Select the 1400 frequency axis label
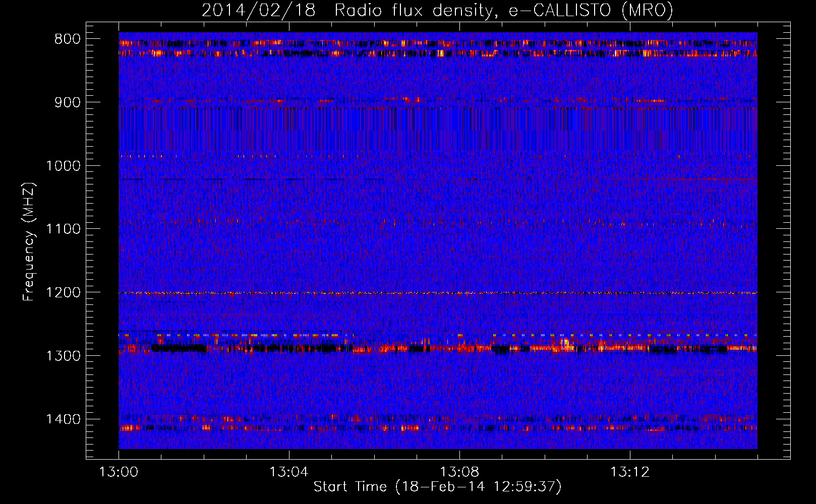Screen dimensions: 816x504 point(63,419)
